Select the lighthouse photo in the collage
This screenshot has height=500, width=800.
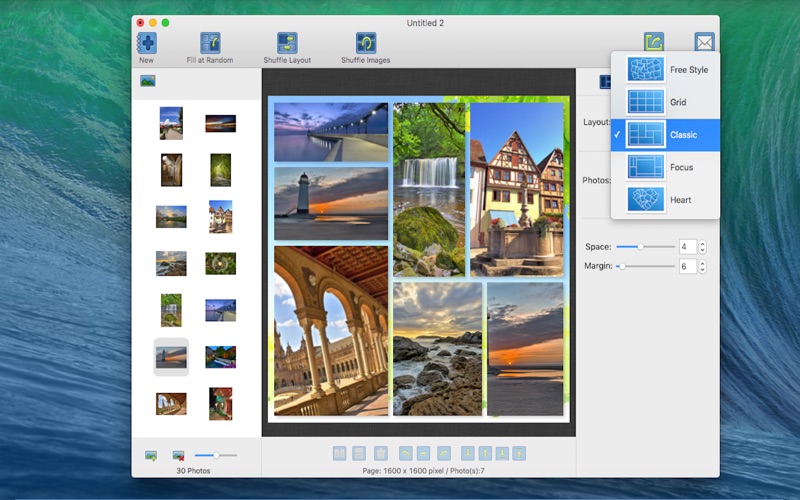coord(331,203)
